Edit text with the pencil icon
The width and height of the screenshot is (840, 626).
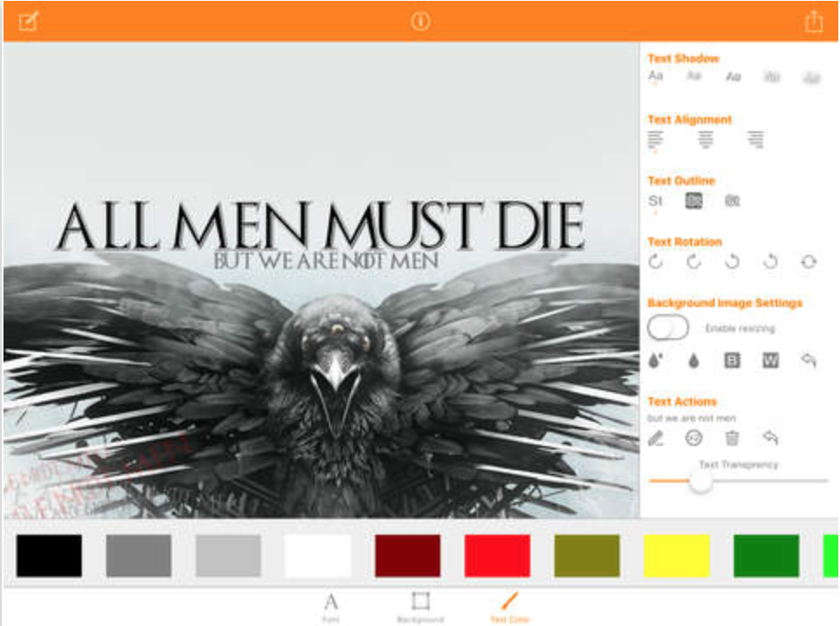point(656,438)
